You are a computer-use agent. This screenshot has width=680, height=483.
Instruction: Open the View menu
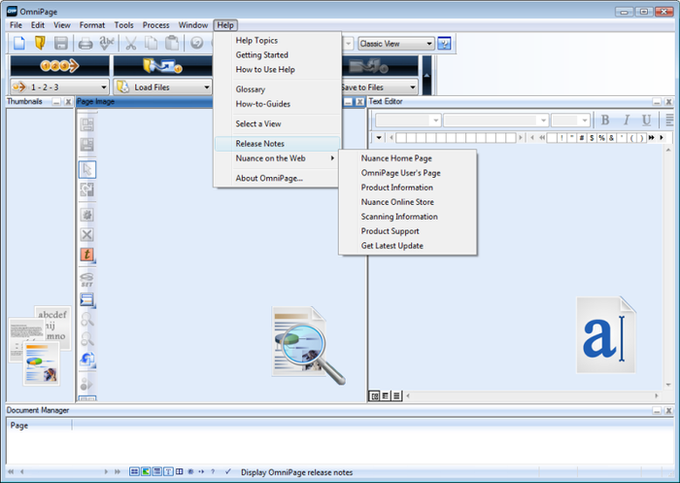[x=62, y=25]
